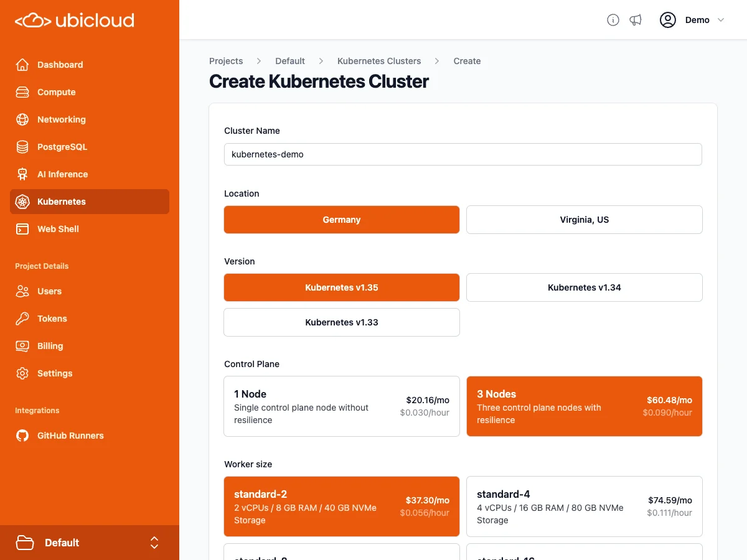The width and height of the screenshot is (747, 560).
Task: Click the Create breadcrumb text
Action: pyautogui.click(x=467, y=61)
